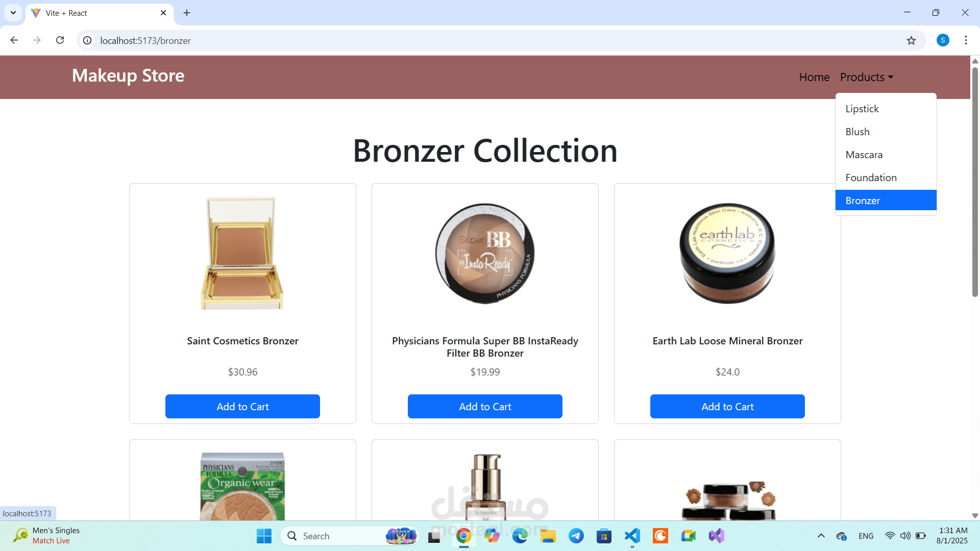980x551 pixels.
Task: Go to the Home link in navbar
Action: [814, 77]
